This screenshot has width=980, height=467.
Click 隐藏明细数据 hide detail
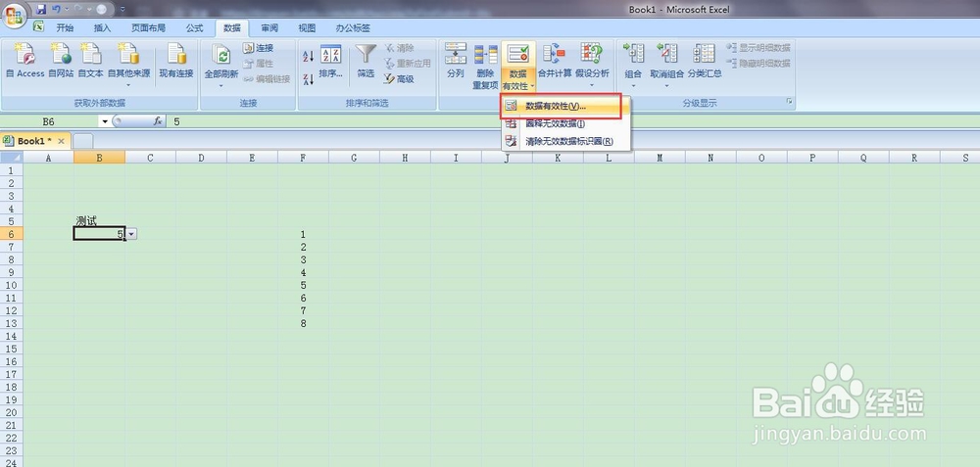(759, 63)
